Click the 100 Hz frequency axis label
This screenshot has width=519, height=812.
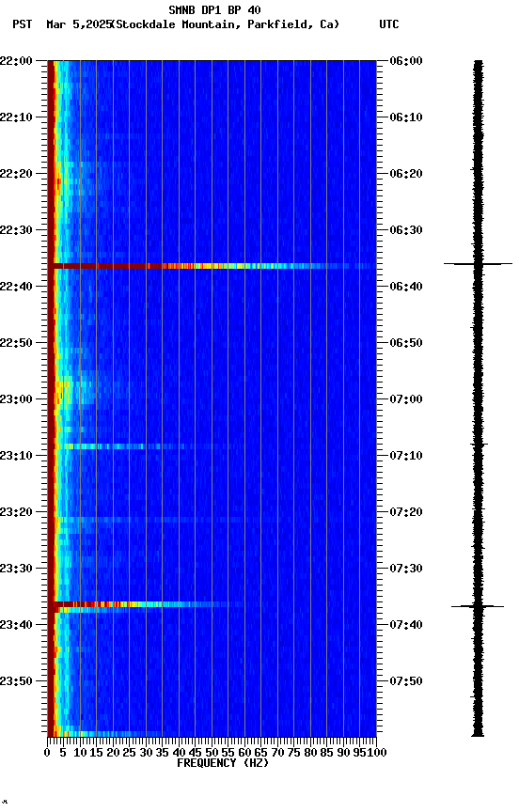point(377,753)
